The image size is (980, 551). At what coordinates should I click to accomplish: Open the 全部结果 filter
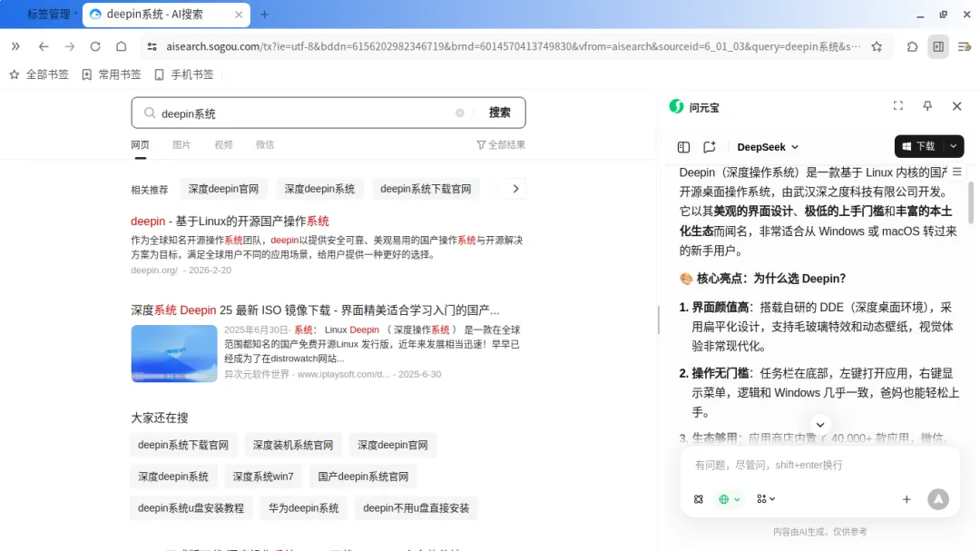point(501,144)
